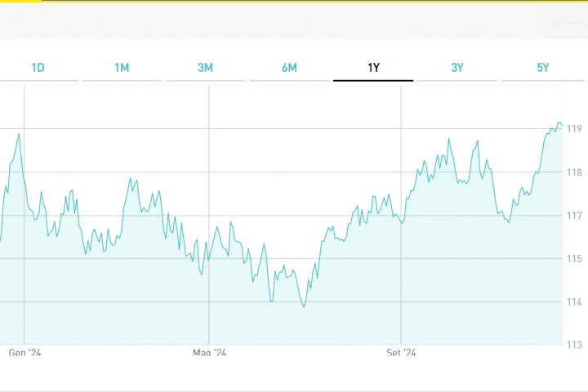Viewport: 588px width, 392px height.
Task: Click the 113 price axis label
Action: (574, 345)
